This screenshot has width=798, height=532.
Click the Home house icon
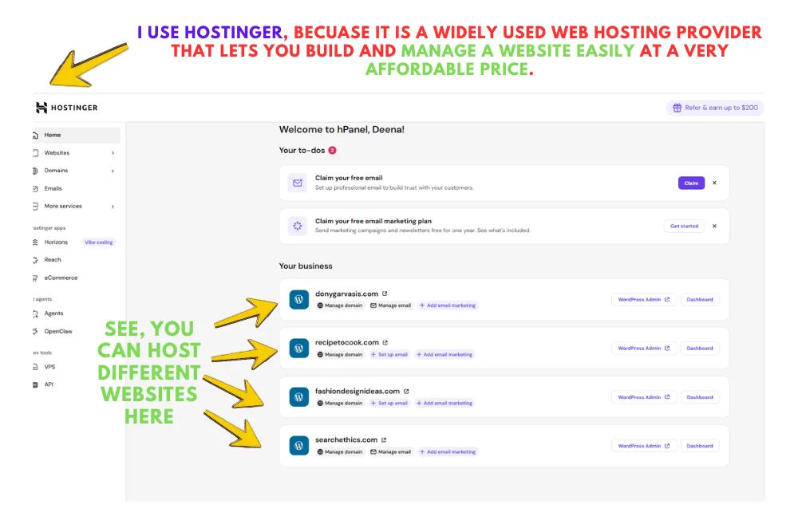(35, 136)
